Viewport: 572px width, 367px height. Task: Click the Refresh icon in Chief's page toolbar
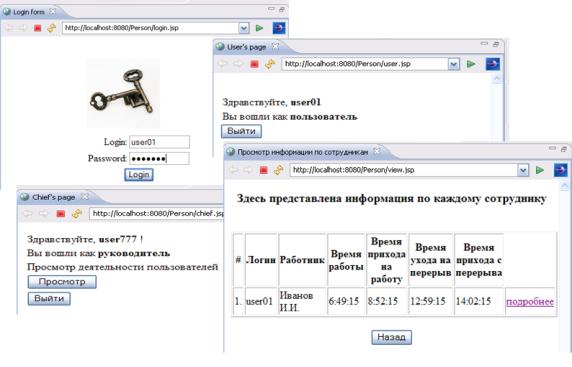[x=77, y=214]
